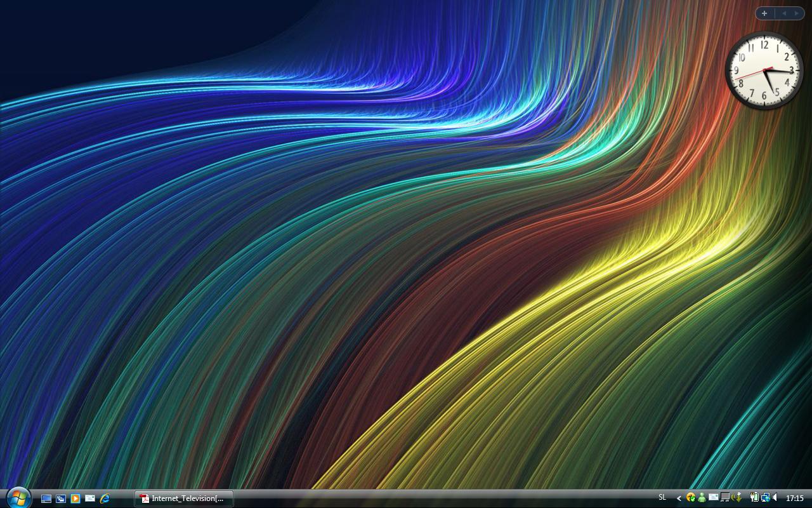The image size is (812, 508).
Task: Click the analog clock gadget
Action: tap(764, 71)
